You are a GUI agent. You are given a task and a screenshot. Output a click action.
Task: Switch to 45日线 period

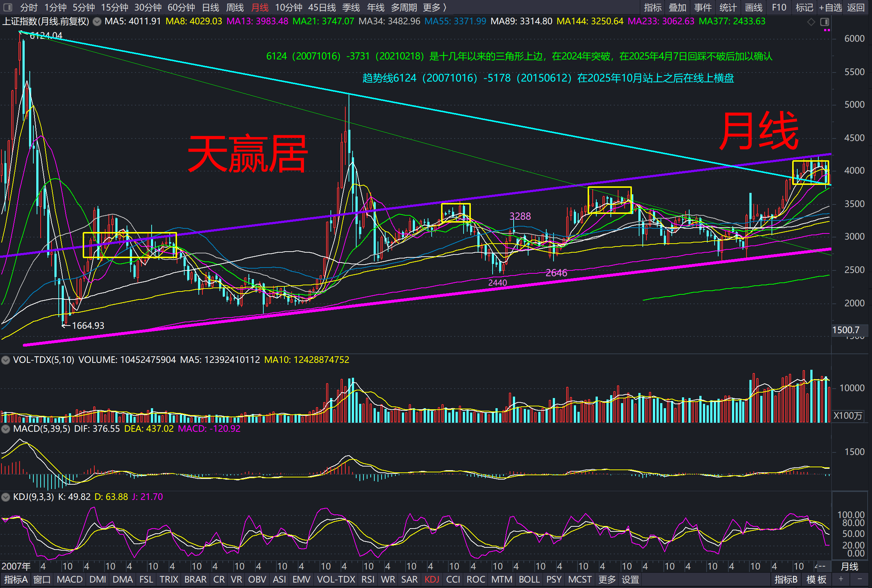click(322, 8)
